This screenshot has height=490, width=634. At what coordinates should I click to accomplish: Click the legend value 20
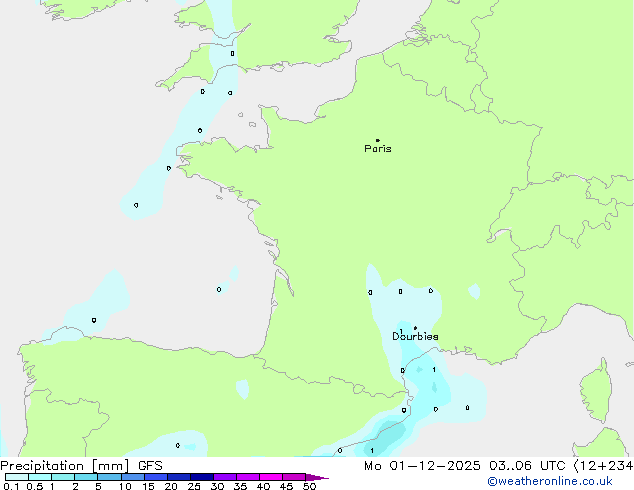tap(171, 486)
